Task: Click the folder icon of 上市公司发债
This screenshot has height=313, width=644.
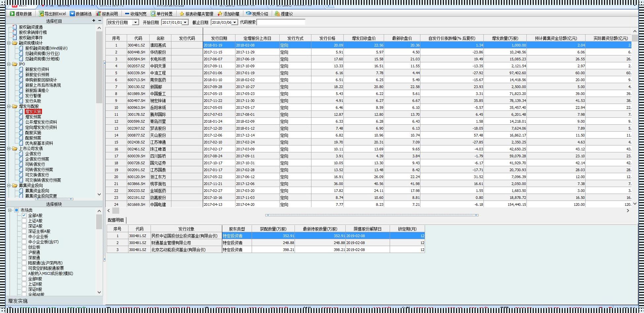Action: click(15, 148)
